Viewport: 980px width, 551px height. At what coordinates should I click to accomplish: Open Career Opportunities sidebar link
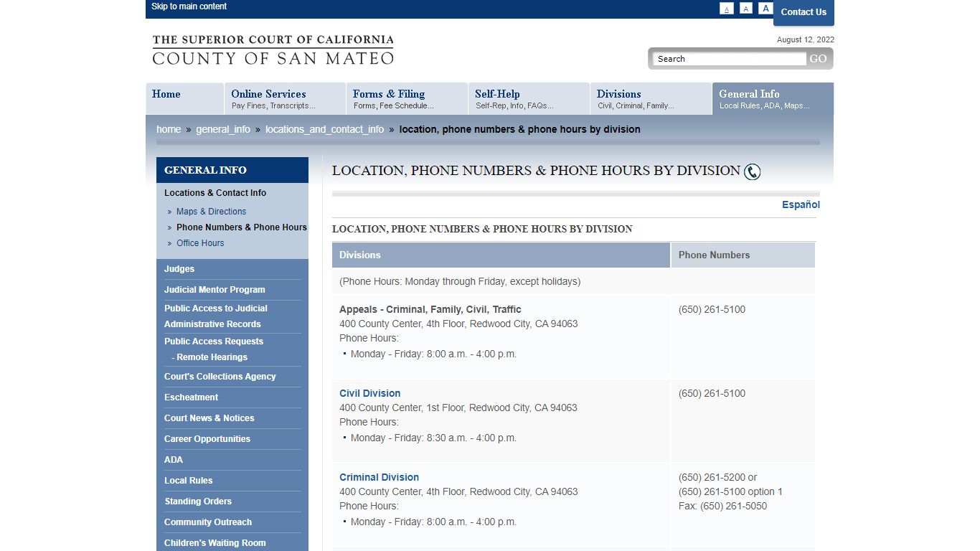[207, 439]
